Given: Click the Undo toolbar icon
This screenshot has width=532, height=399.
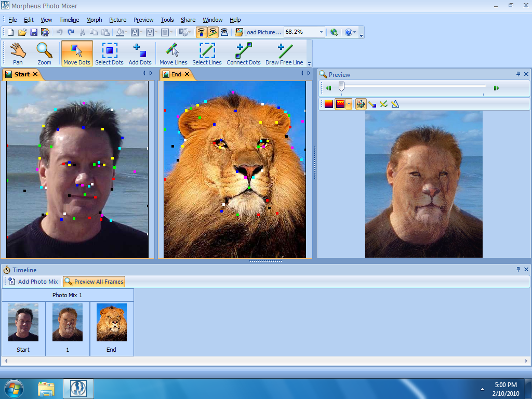Looking at the screenshot, I should [x=59, y=32].
